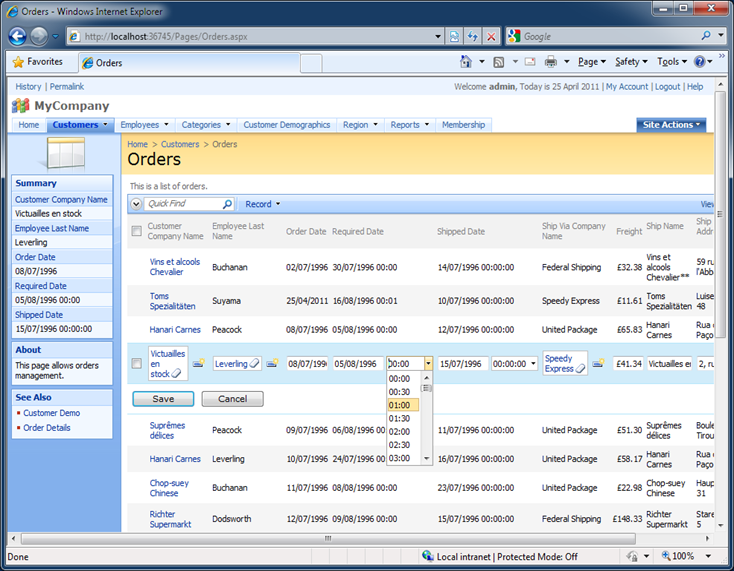Image resolution: width=734 pixels, height=571 pixels.
Task: Click the RSS feeds icon
Action: (x=498, y=62)
